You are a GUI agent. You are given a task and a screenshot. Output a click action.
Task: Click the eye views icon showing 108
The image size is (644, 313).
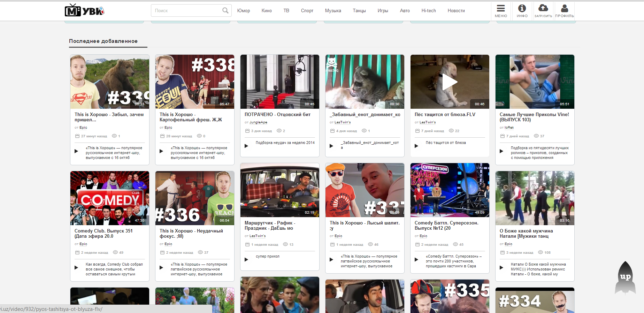tap(540, 252)
